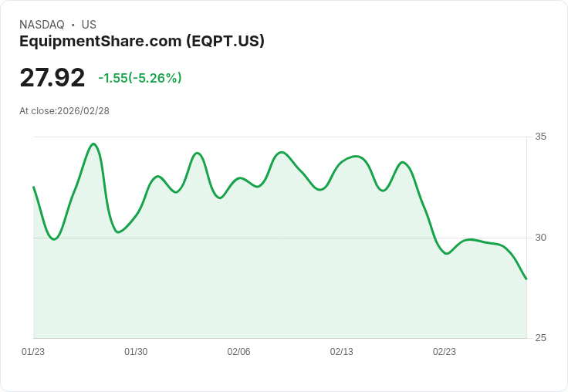Click the chart line's final endpoint
Image resolution: width=568 pixels, height=392 pixels.
pos(526,279)
